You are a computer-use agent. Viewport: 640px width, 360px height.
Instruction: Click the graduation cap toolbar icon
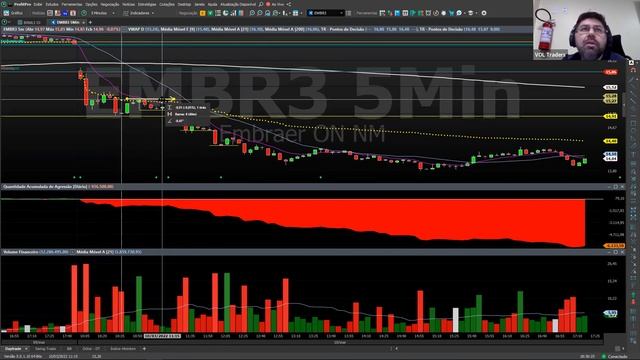coord(471,13)
